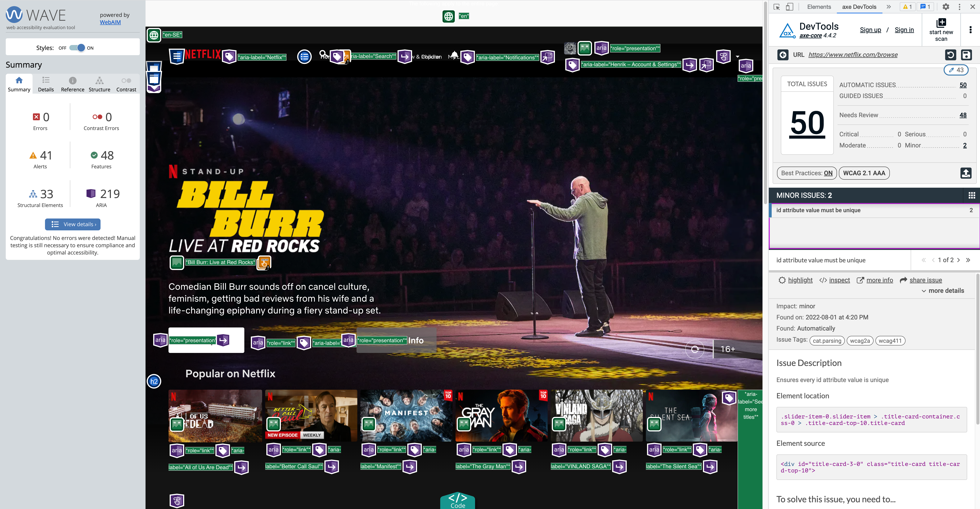Open the WAVE Details tab
Screen dimensions: 980x509
point(46,84)
